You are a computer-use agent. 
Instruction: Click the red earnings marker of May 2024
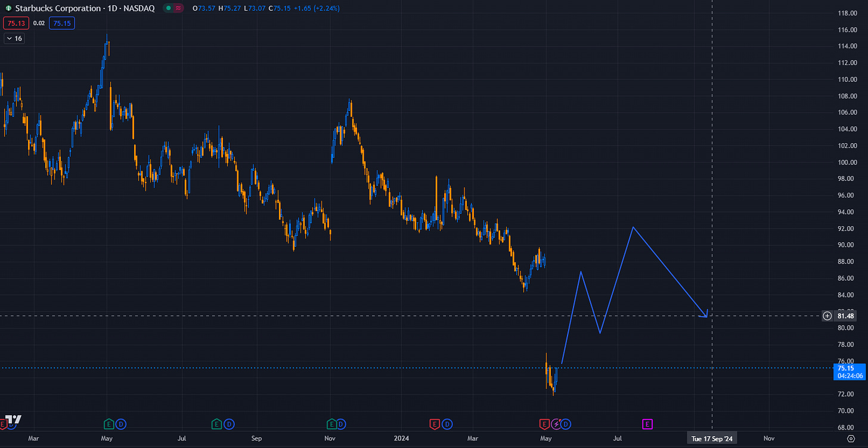(x=544, y=424)
